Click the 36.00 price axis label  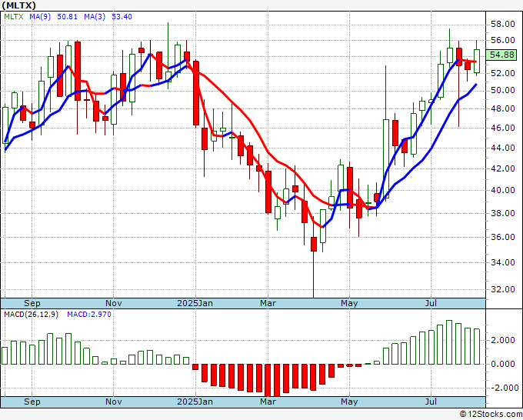coord(503,237)
